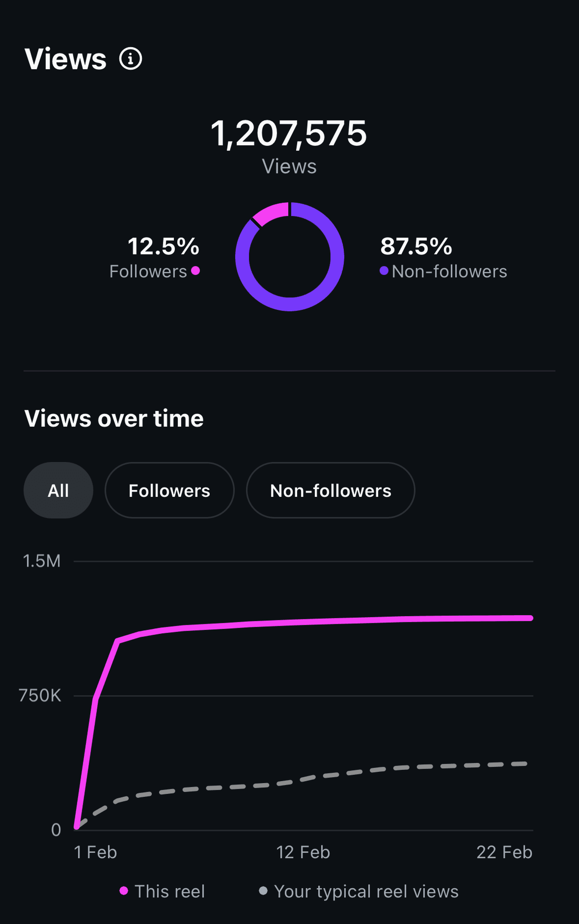This screenshot has height=924, width=579.
Task: Tap the 1,207,575 total views number
Action: click(289, 133)
